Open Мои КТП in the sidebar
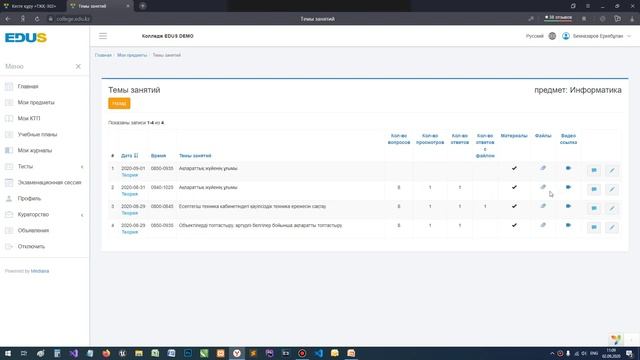This screenshot has height=360, width=640. coord(29,118)
